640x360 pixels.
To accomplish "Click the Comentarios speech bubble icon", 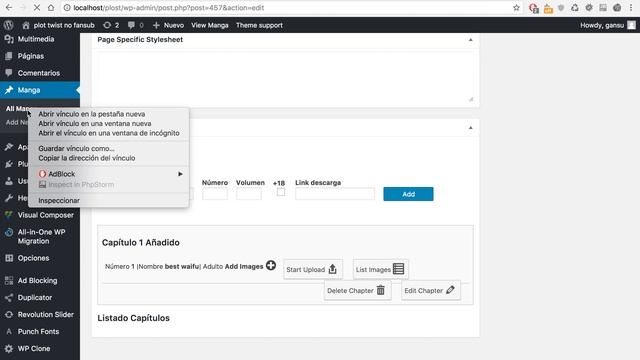I will click(x=9, y=73).
